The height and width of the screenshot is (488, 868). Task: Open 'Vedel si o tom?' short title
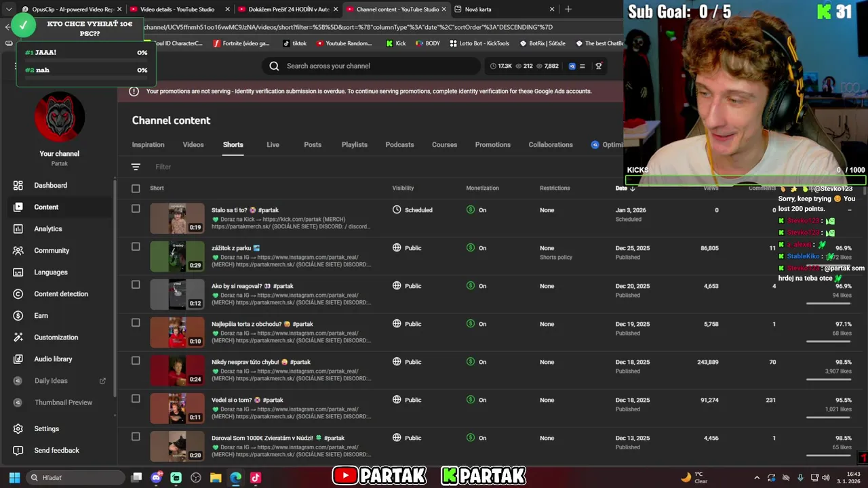coord(248,400)
